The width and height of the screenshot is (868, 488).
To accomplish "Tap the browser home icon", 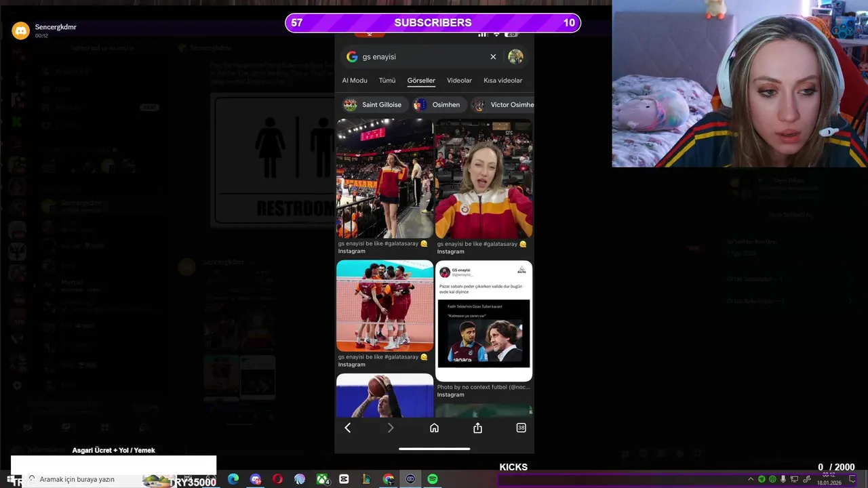I will 434,428.
